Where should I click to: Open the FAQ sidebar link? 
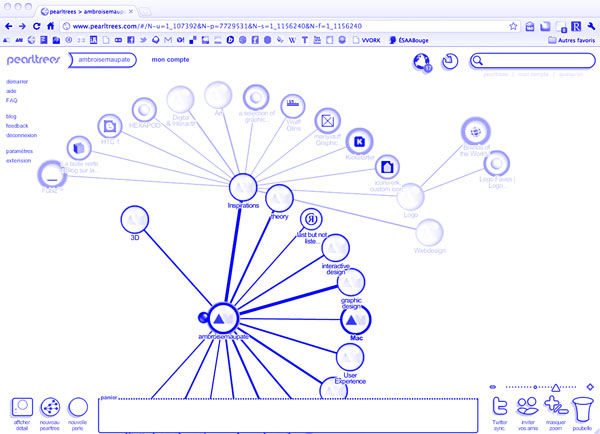tap(11, 100)
